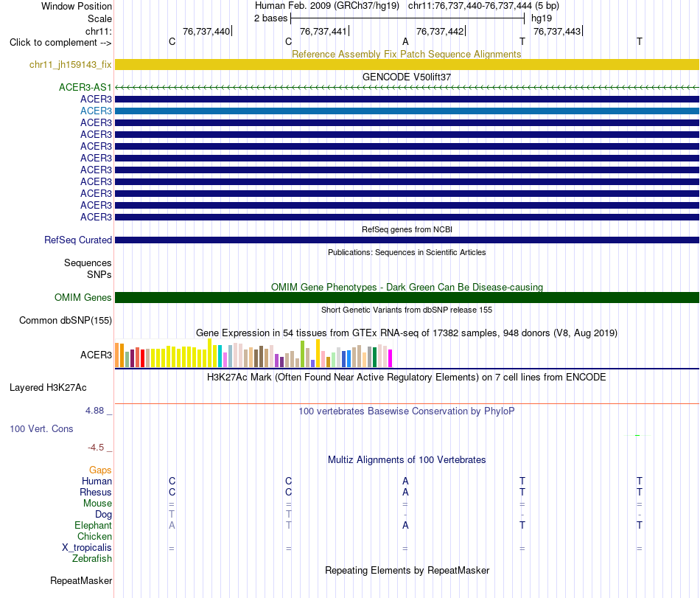Click the hg19 label next to scale bar

click(542, 18)
